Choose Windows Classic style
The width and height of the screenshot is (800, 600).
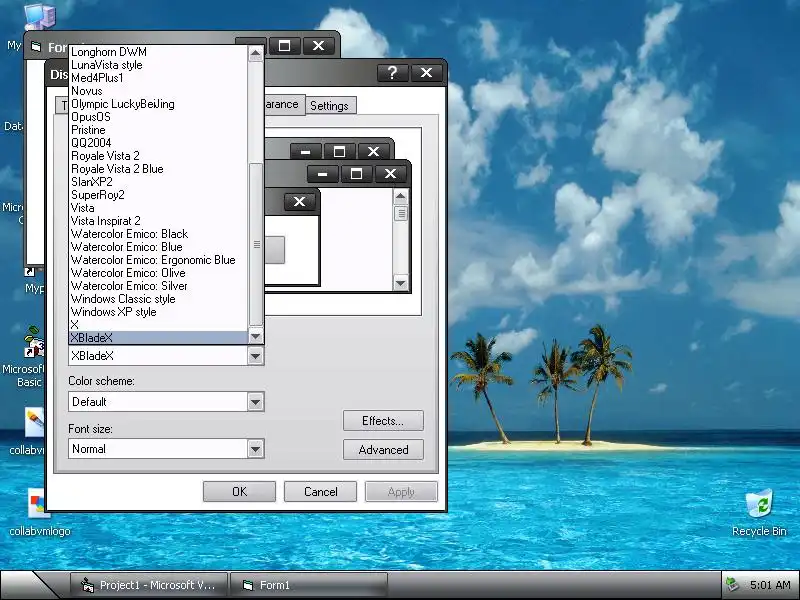158,299
